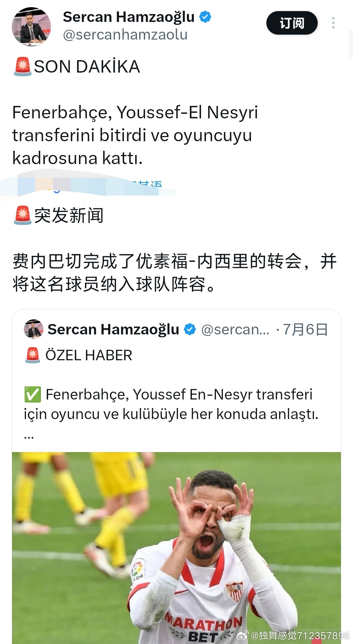Click the quoted author's name Sercan Hamzaoğlu
353x644 pixels.
pyautogui.click(x=113, y=329)
